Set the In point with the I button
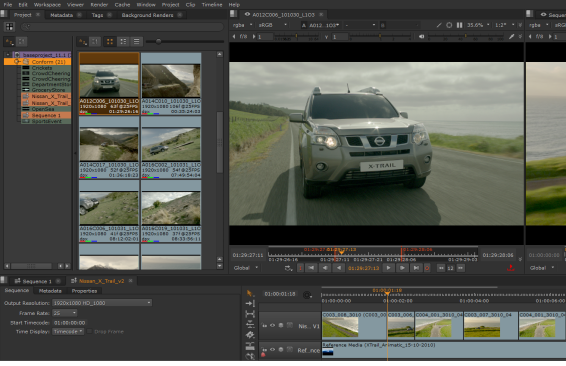The height and width of the screenshot is (366, 566). coord(300,268)
